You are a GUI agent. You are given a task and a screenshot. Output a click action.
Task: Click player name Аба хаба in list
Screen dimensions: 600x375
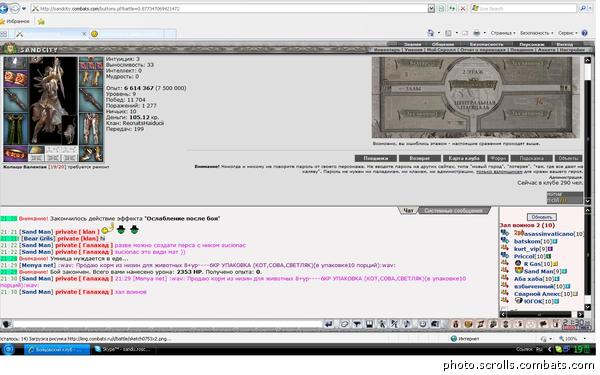coord(528,279)
